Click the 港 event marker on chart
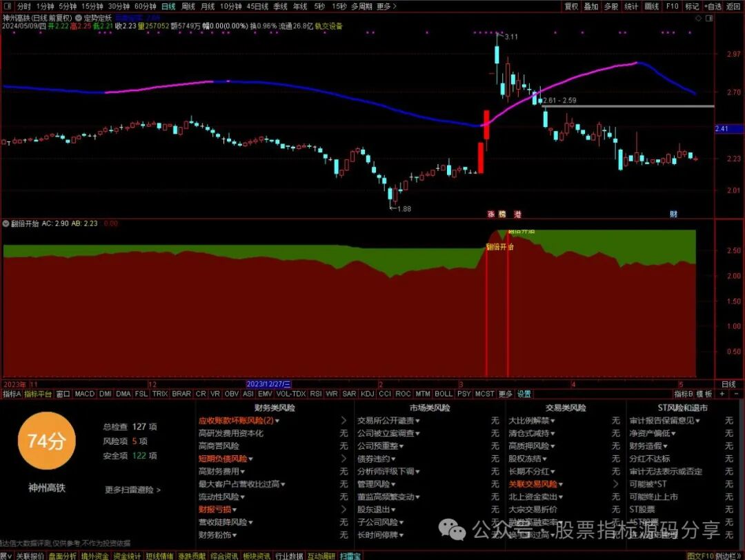The image size is (745, 560). 517,214
